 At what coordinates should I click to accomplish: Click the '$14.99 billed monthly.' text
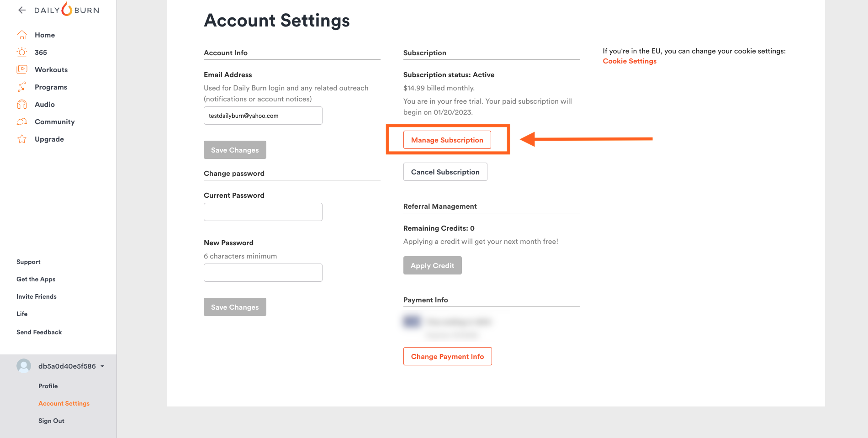click(x=439, y=88)
